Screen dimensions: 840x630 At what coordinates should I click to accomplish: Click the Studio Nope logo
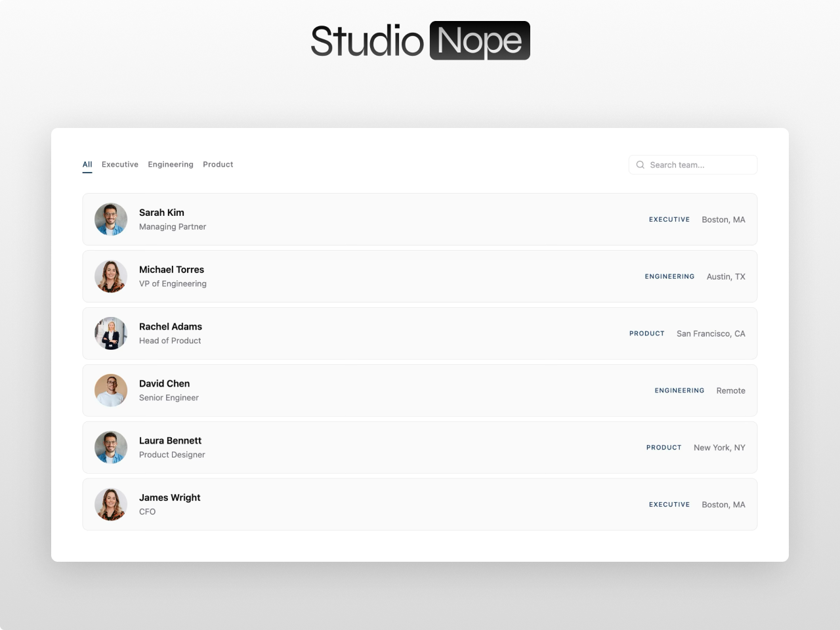pos(420,40)
